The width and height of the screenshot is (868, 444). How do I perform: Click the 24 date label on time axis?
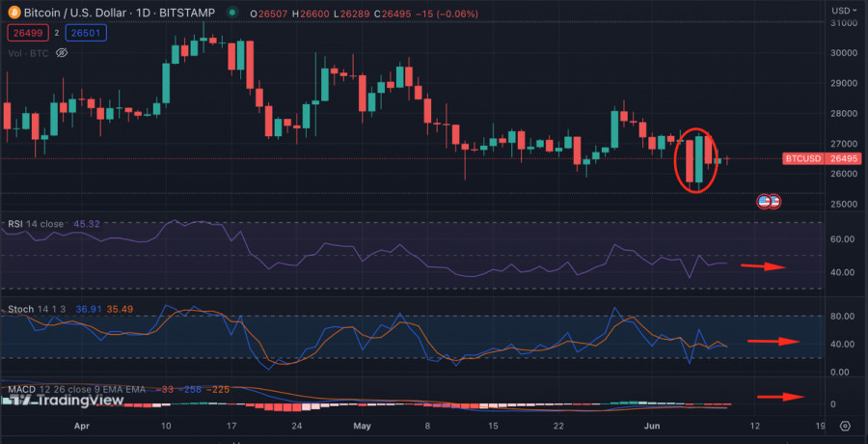pyautogui.click(x=297, y=426)
